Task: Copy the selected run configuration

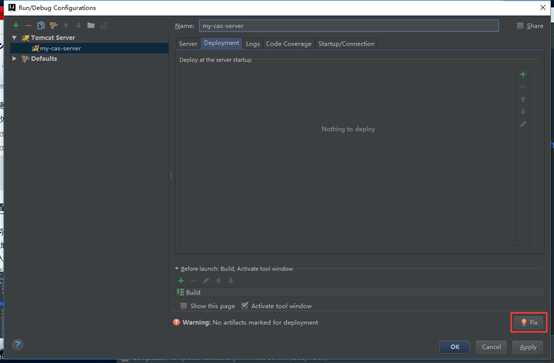Action: [x=41, y=25]
